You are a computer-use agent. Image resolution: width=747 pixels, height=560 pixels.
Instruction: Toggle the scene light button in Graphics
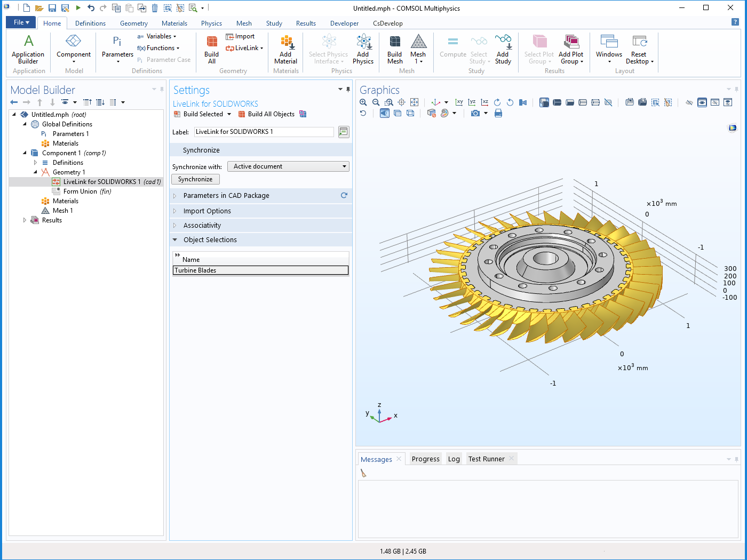click(x=384, y=113)
